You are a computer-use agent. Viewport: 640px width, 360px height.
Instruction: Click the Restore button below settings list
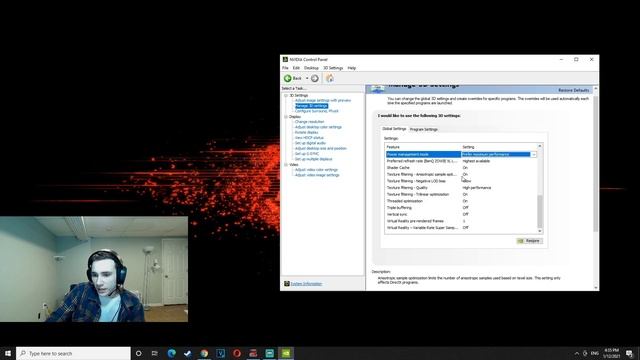529,241
